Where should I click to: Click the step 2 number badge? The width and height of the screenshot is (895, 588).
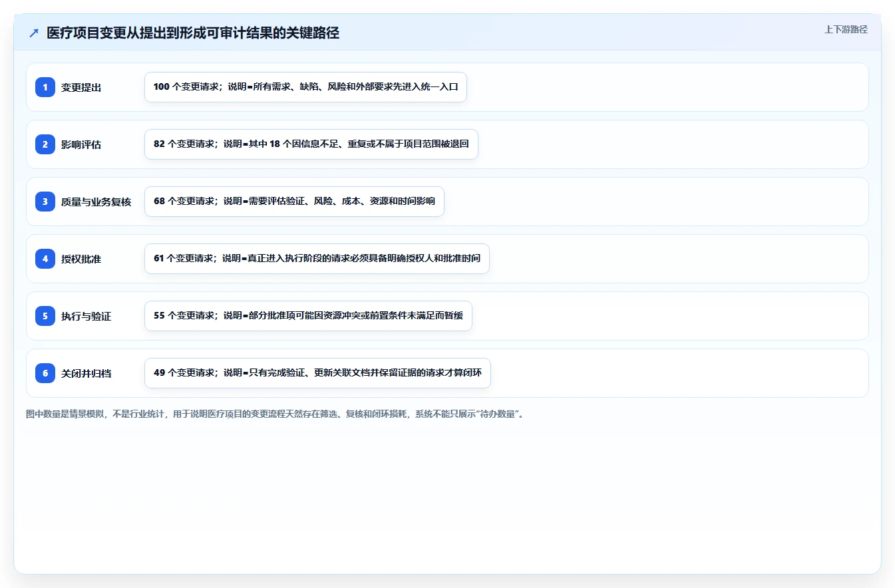click(x=45, y=144)
